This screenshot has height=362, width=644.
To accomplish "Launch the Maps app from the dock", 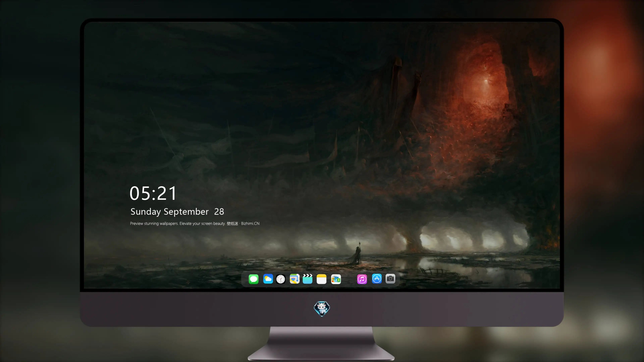I will click(294, 279).
